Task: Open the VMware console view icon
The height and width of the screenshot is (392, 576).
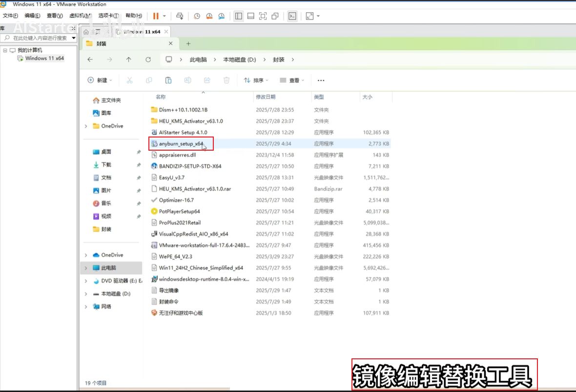Action: (292, 16)
